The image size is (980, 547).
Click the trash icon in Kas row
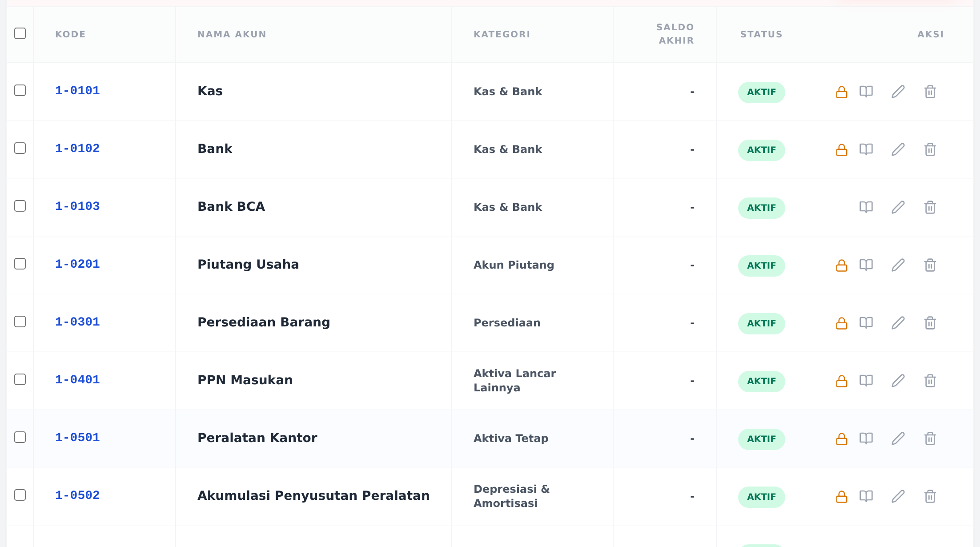[930, 92]
